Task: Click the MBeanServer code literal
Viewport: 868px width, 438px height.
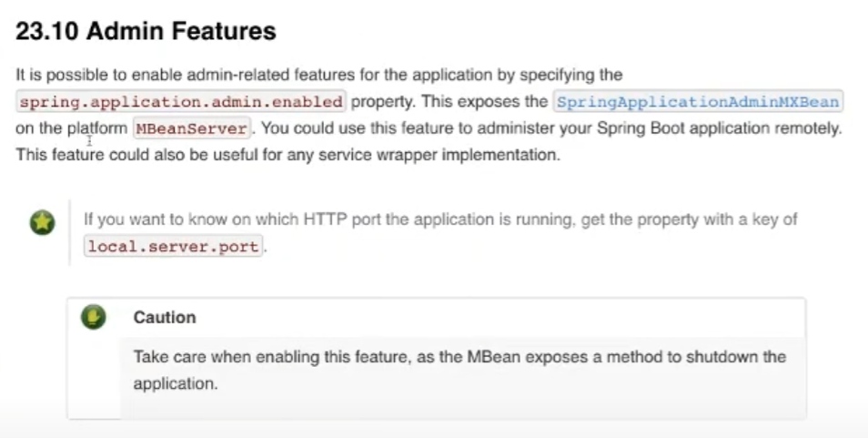Action: (191, 128)
